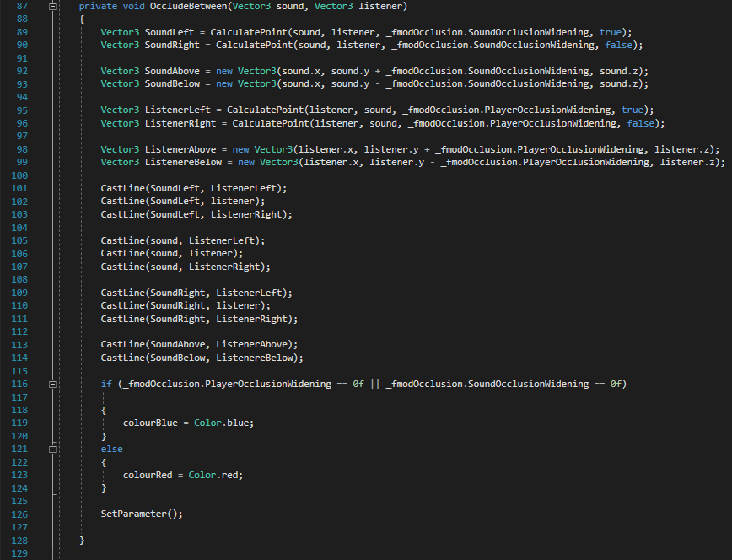Image resolution: width=732 pixels, height=560 pixels.
Task: Click line number 116 in the gutter
Action: pos(19,384)
